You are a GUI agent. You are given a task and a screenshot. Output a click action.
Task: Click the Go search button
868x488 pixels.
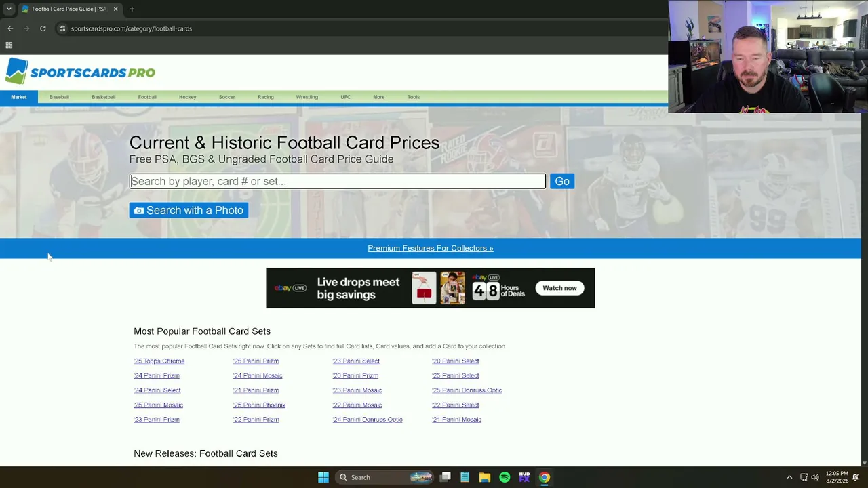tap(562, 181)
